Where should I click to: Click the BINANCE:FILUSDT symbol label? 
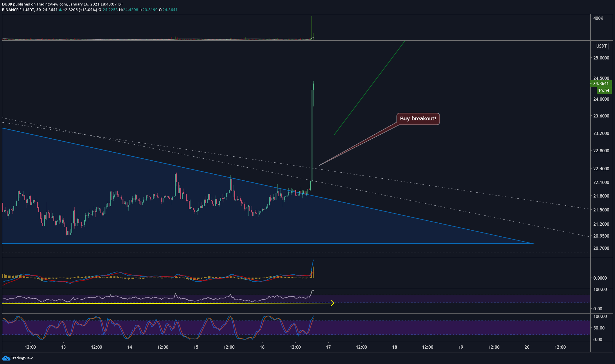18,10
